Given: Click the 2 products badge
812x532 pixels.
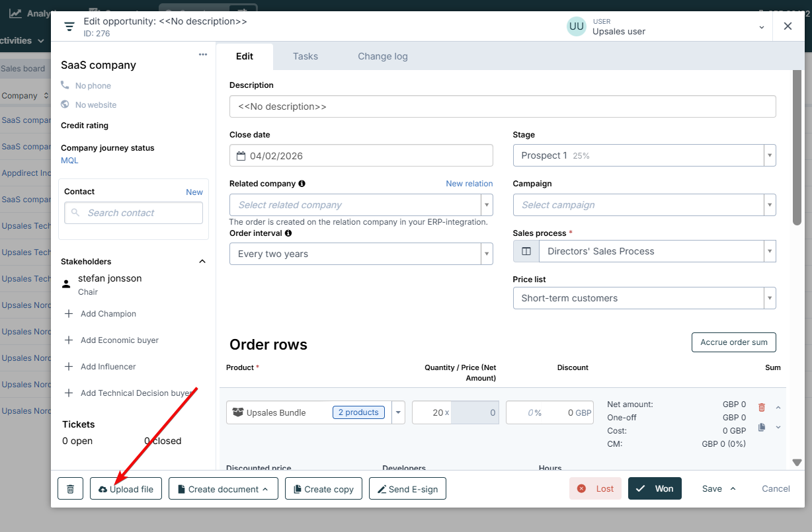Looking at the screenshot, I should click(x=358, y=412).
